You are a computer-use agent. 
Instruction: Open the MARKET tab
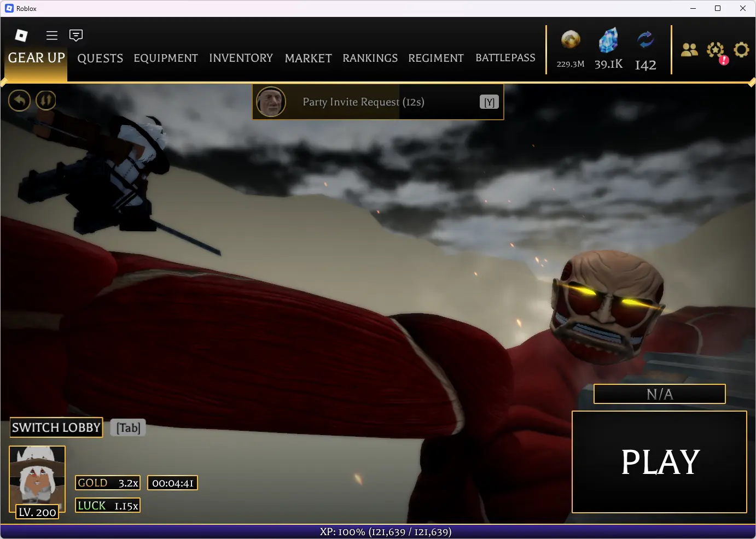pos(308,58)
